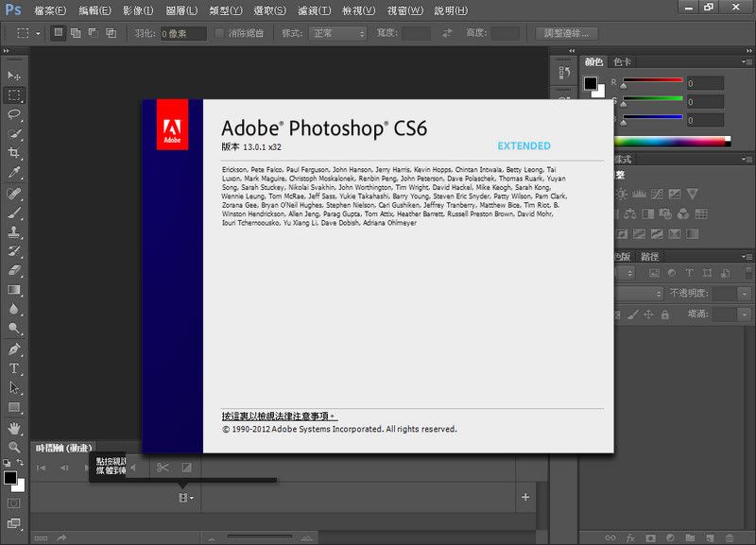The height and width of the screenshot is (545, 756).
Task: Open the Fill (填滿) dropdown arrow
Action: [746, 315]
